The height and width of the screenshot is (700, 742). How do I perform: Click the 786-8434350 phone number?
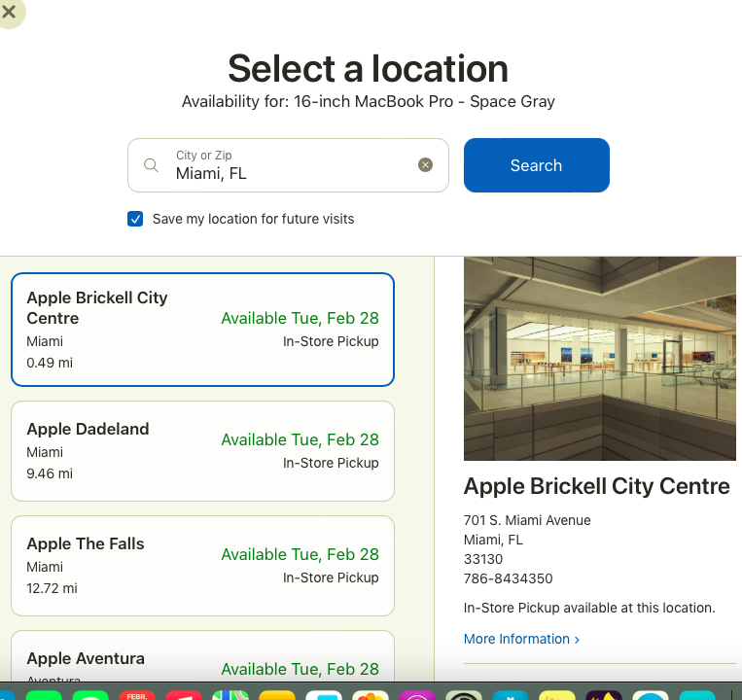coord(508,578)
